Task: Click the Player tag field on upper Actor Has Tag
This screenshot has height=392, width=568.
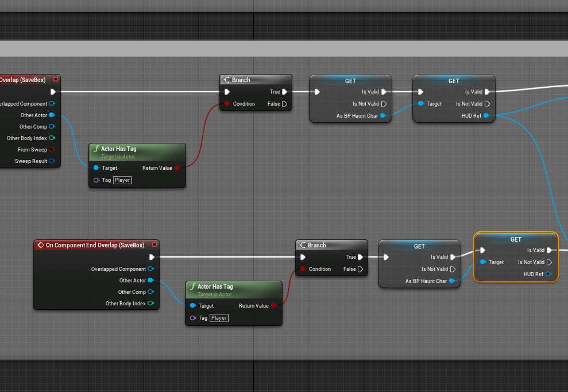Action: [122, 180]
